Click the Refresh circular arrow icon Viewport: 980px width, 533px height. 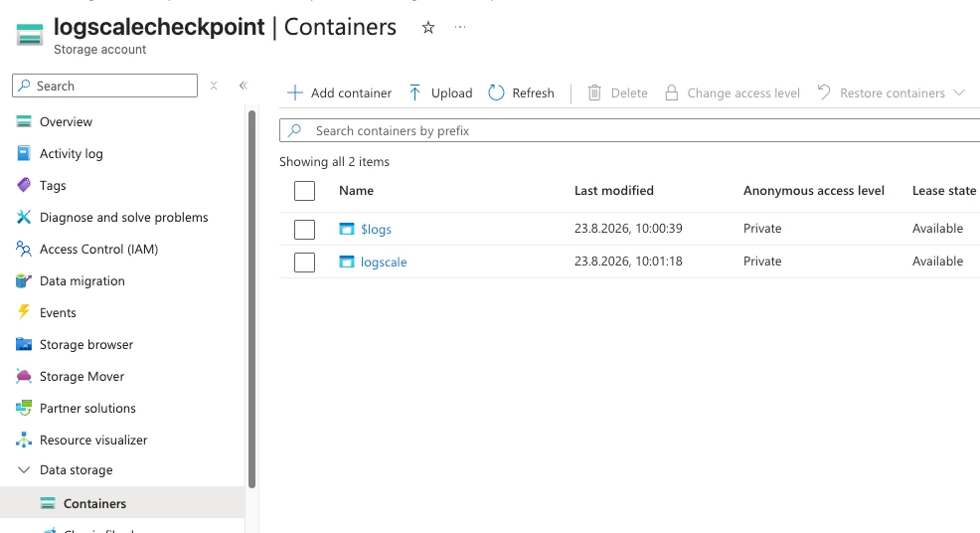point(496,92)
